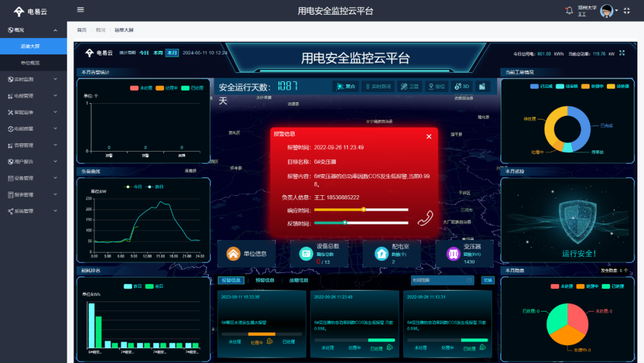The height and width of the screenshot is (363, 644).
Task: Click the 切换 button near the time range
Action: click(x=488, y=280)
